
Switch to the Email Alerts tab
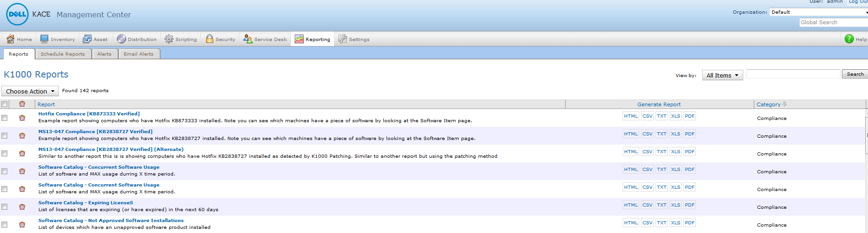click(139, 54)
